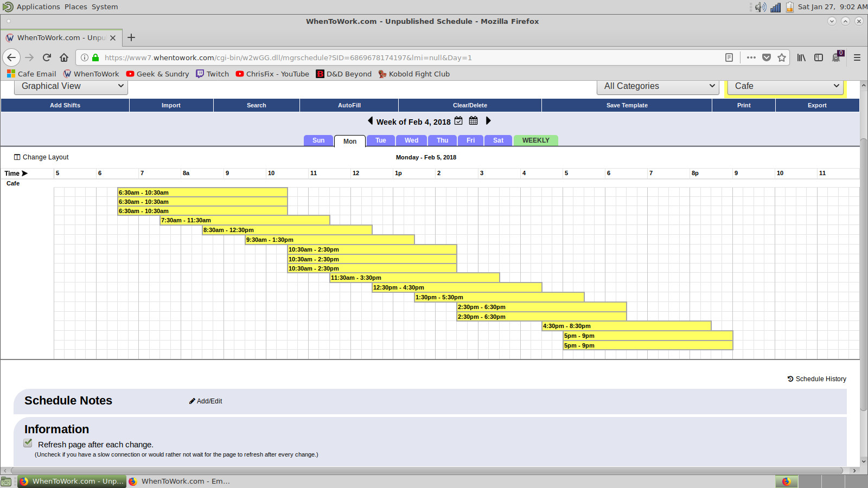Open a new browser tab
The image size is (868, 488).
click(x=131, y=37)
